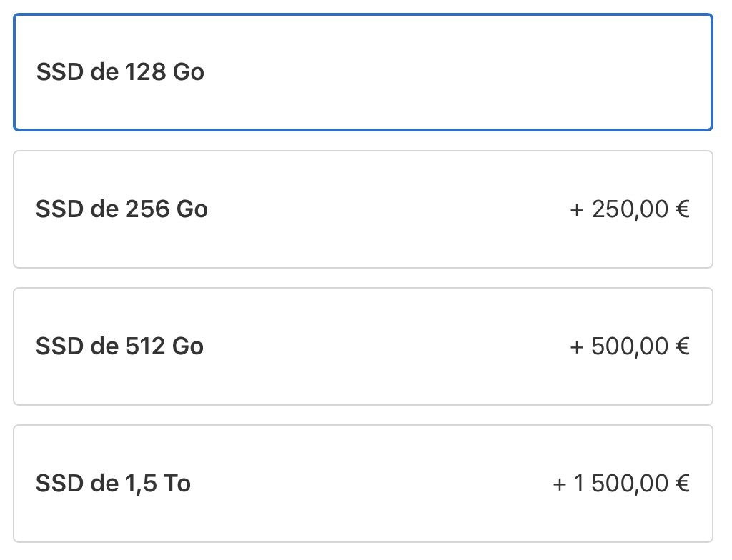Upgrade storage to the 250,00 € tier
732x560 pixels.
[362, 209]
